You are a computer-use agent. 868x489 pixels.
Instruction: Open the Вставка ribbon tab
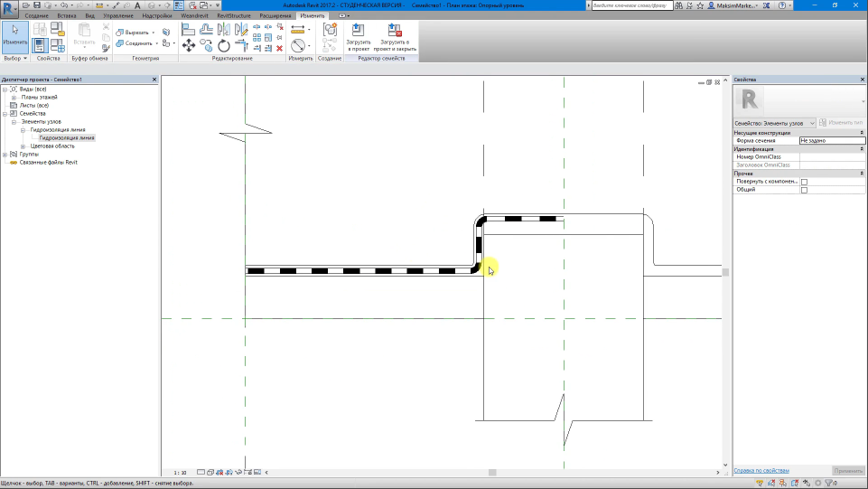[x=67, y=15]
